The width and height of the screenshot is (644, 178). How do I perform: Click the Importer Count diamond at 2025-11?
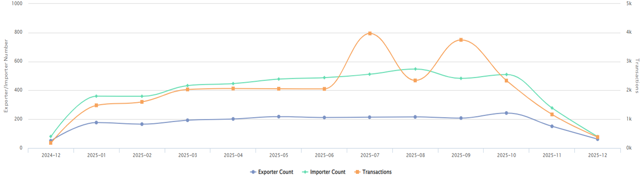click(x=552, y=108)
